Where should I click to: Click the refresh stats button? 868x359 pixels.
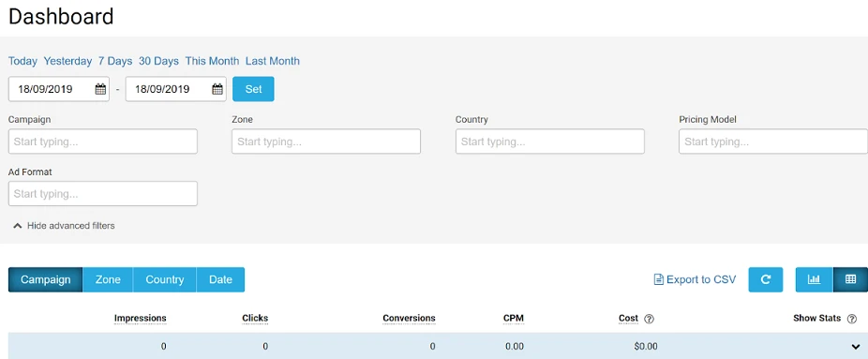766,279
